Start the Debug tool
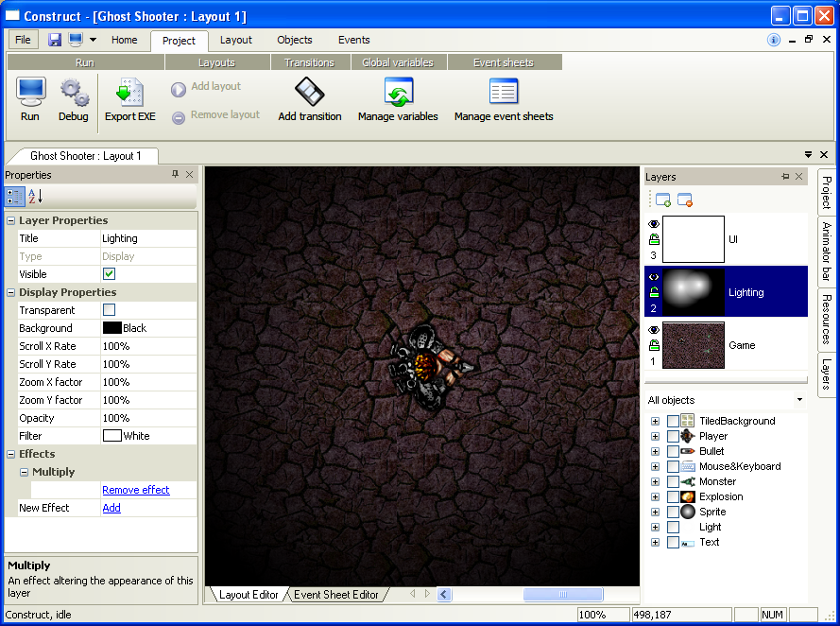This screenshot has width=840, height=626. point(73,99)
